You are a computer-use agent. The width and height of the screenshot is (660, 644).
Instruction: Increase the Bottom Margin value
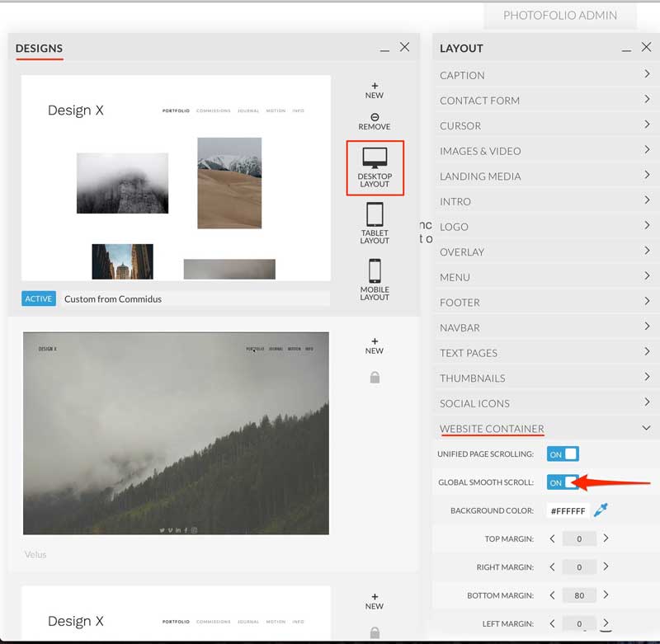[x=606, y=595]
